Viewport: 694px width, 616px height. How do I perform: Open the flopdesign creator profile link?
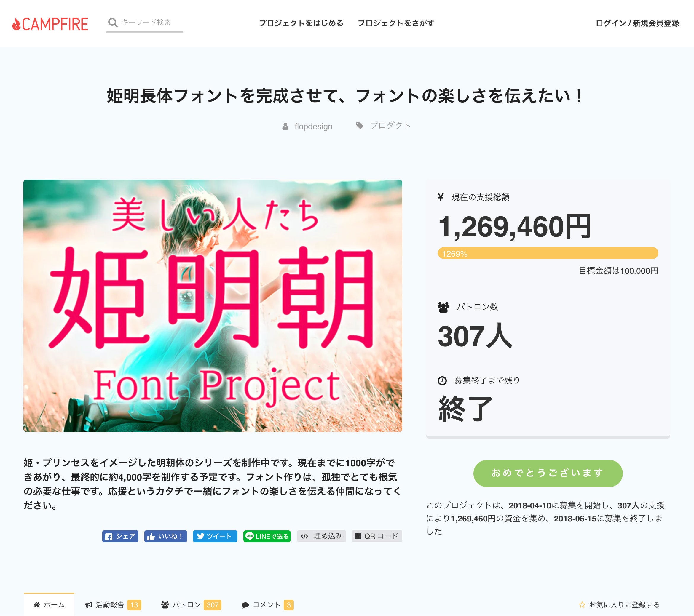pos(313,126)
